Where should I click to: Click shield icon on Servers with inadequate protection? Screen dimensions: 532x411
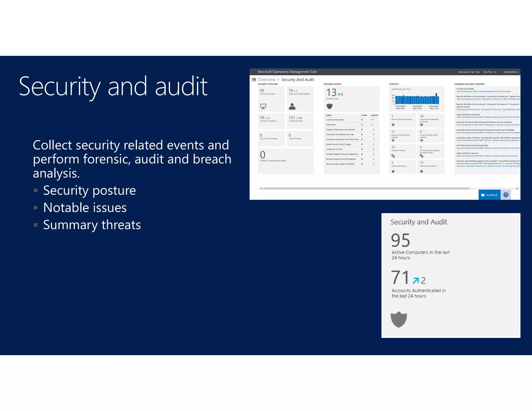(422, 125)
